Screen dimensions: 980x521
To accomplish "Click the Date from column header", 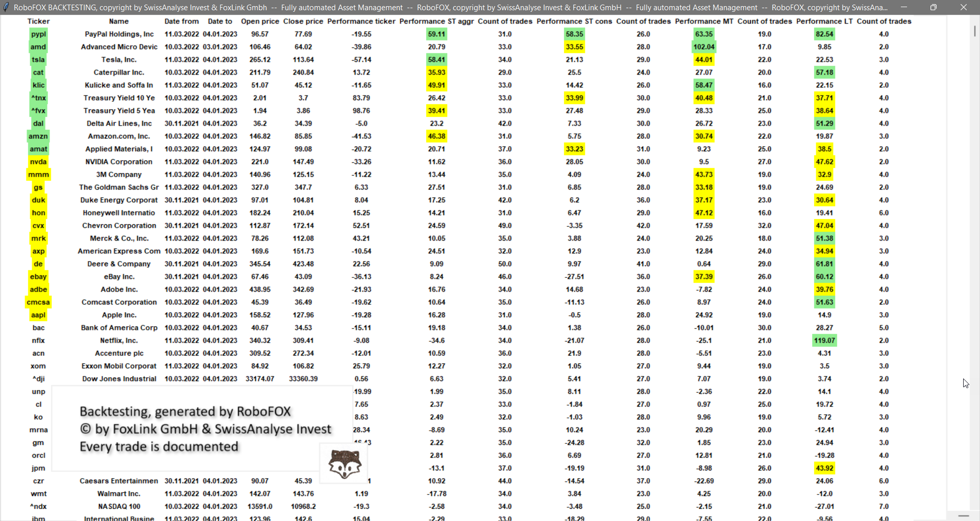I will 182,21.
